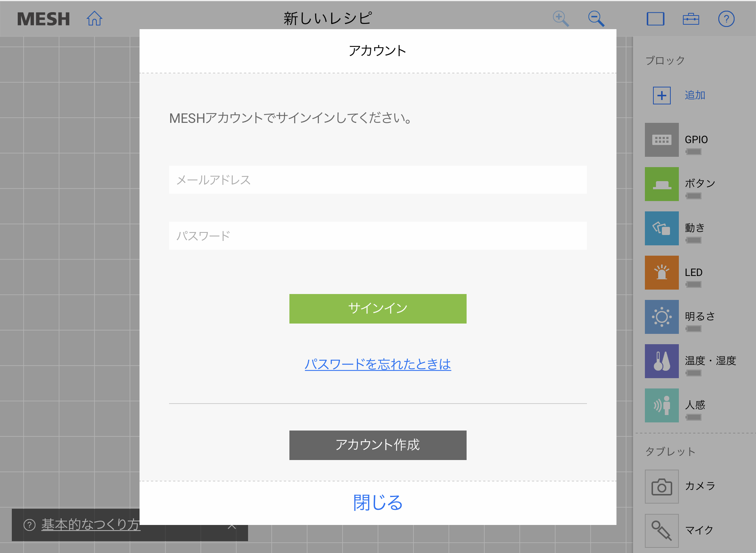Click the 追加 add label
This screenshot has height=553, width=756.
click(695, 95)
